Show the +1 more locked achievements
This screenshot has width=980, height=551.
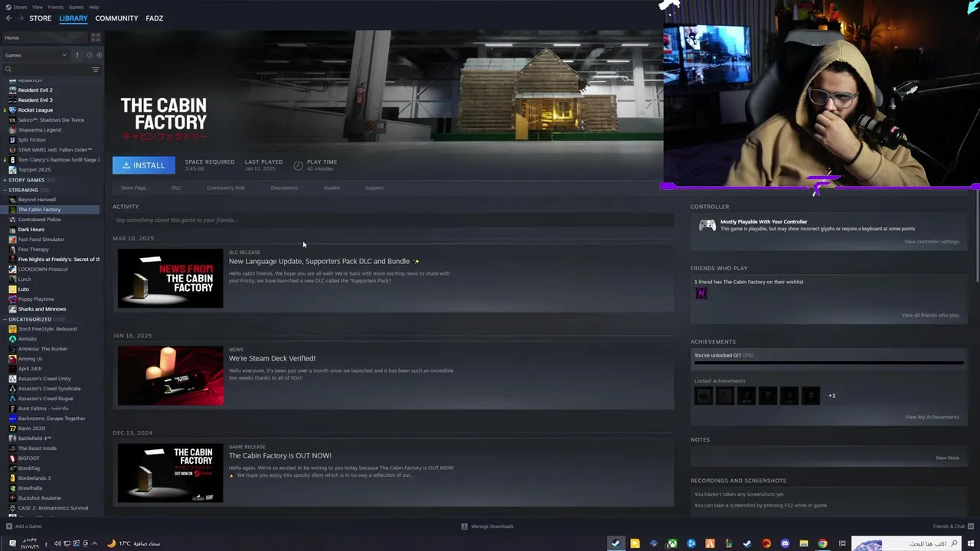(832, 396)
